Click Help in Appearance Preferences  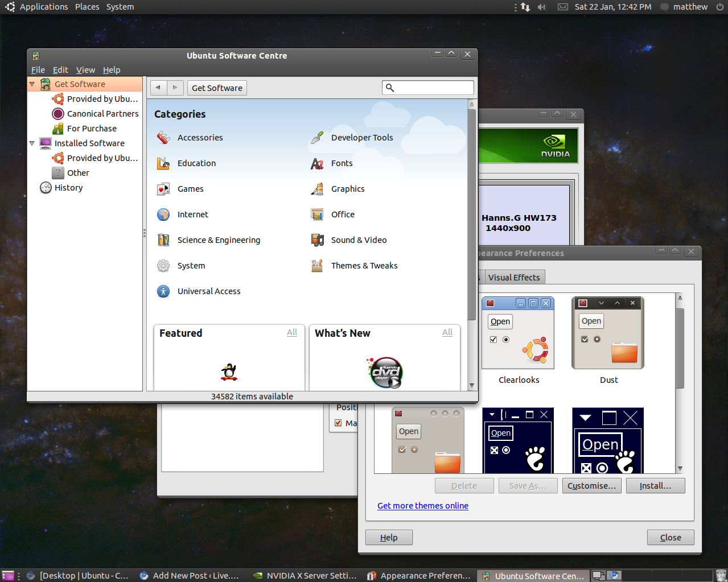389,538
